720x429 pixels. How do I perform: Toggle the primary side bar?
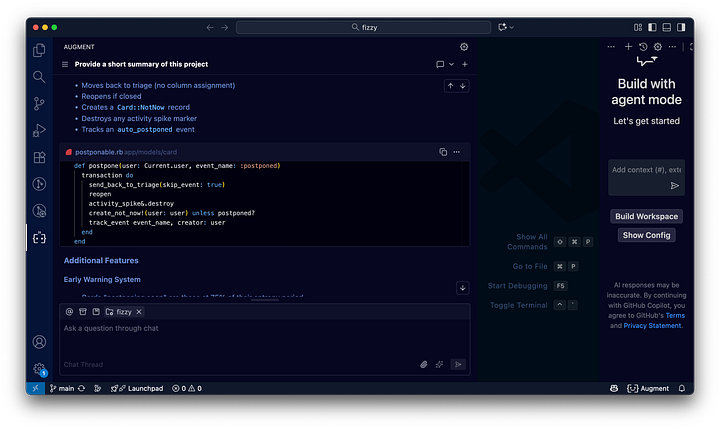click(652, 28)
